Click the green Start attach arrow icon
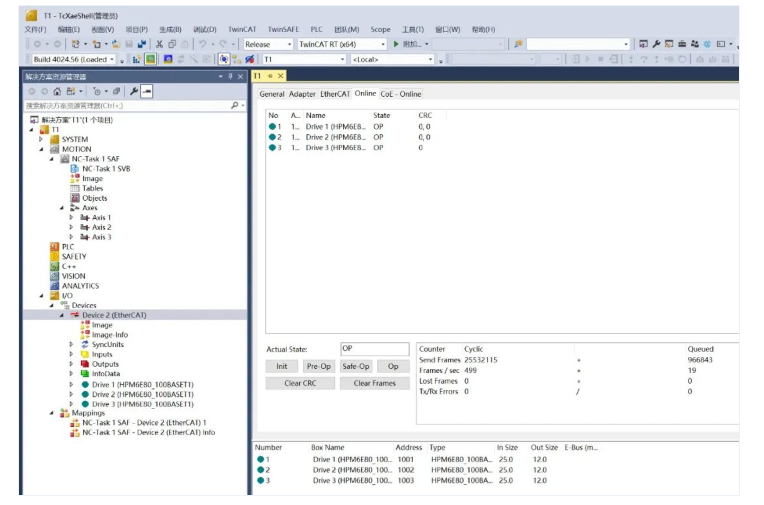Image resolution: width=764 pixels, height=505 pixels. pyautogui.click(x=396, y=44)
